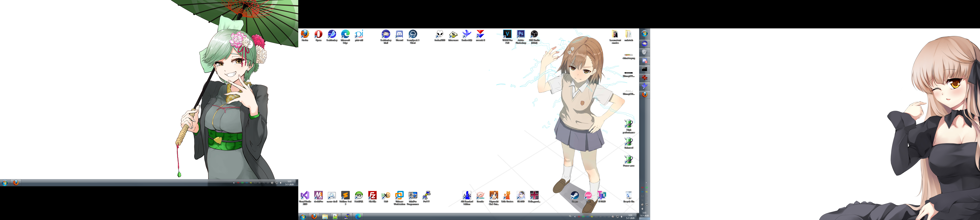The width and height of the screenshot is (980, 220).
Task: Click Discord on the vertical taskbar
Action: coord(644,61)
